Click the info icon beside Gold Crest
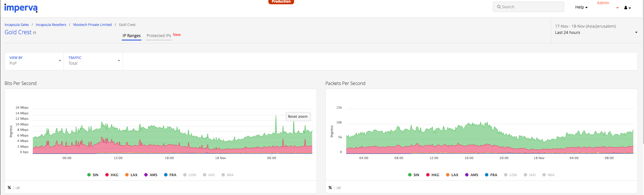 [35, 33]
